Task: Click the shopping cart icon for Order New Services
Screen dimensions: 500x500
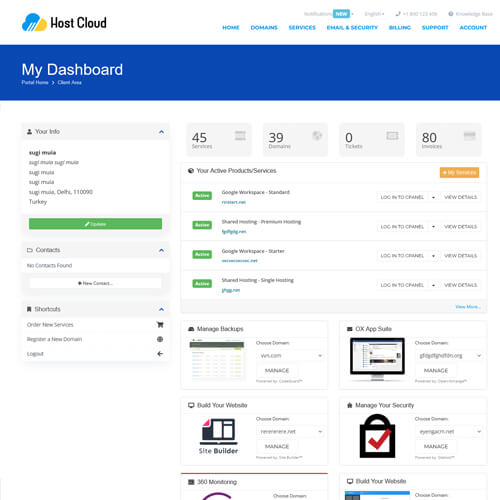Action: 160,324
